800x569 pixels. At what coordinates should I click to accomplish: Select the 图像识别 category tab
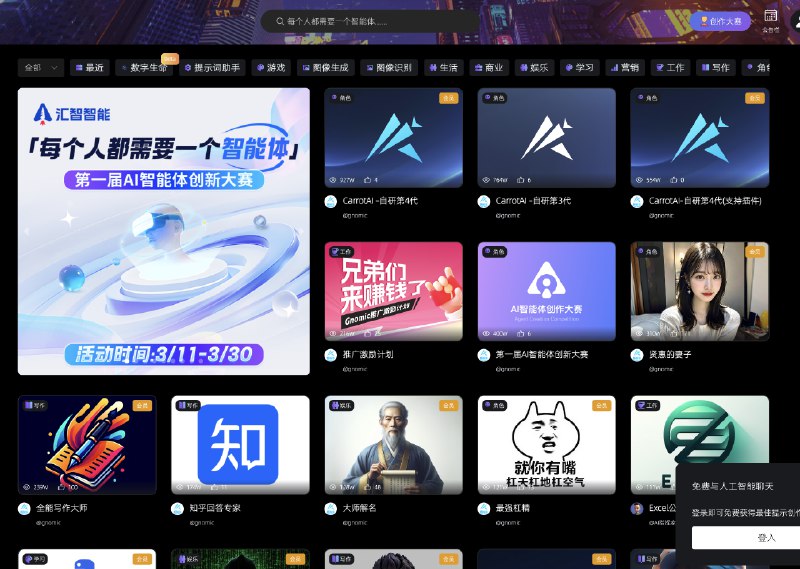(x=389, y=67)
